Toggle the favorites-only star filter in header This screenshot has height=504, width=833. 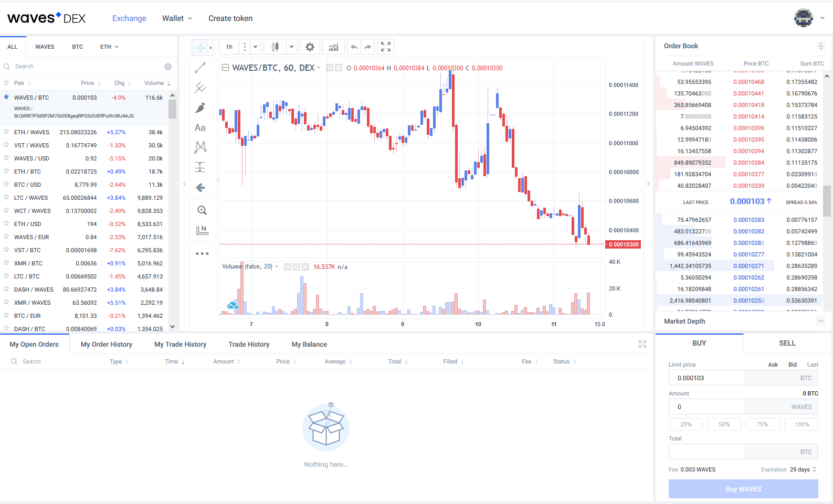(6, 83)
